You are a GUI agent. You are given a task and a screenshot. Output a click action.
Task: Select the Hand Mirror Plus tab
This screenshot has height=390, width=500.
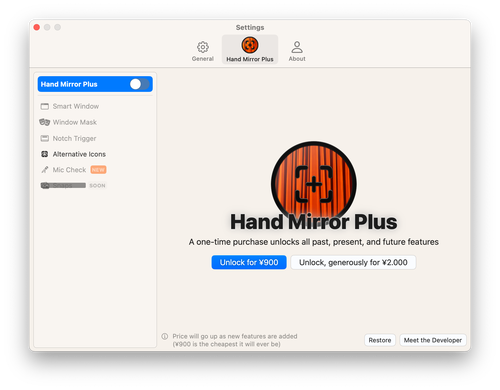pos(250,49)
